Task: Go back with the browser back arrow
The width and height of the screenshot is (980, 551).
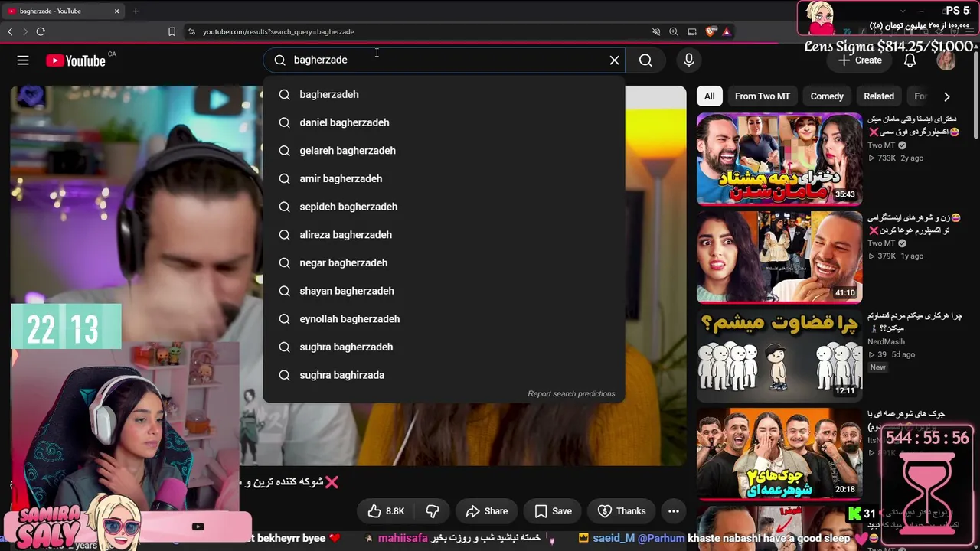Action: (x=10, y=31)
